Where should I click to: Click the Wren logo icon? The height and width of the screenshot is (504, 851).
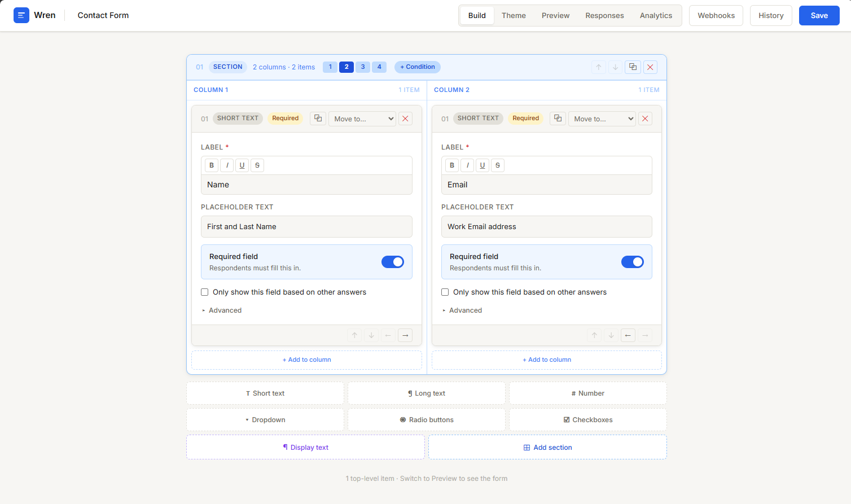pyautogui.click(x=21, y=15)
